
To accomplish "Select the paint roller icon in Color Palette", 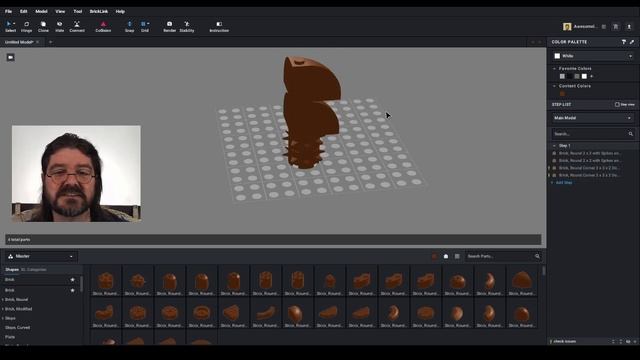I will pos(624,42).
